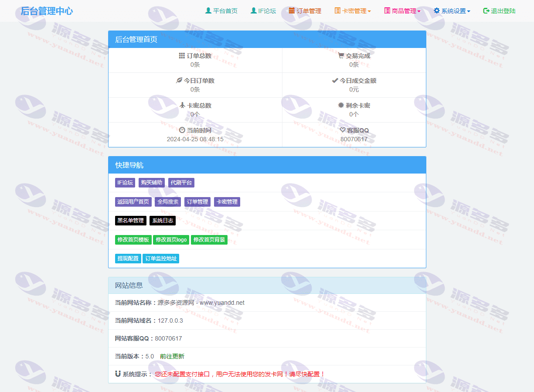
Task: Click the 网站信息 panel header
Action: (267, 286)
